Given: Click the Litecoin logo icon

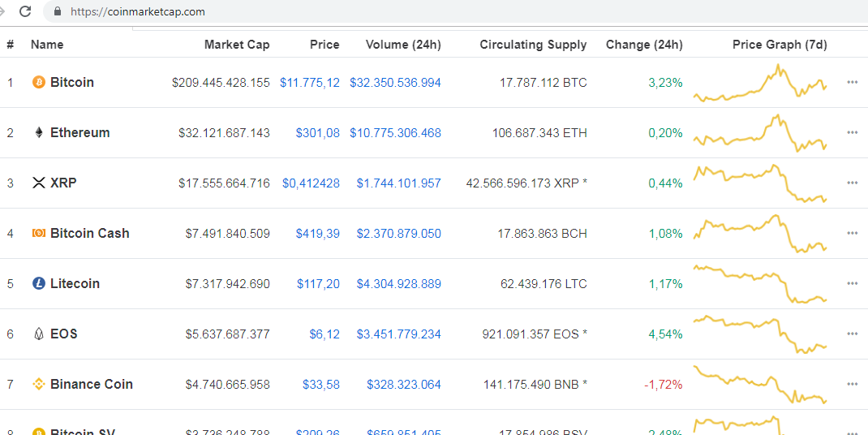Looking at the screenshot, I should tap(39, 284).
